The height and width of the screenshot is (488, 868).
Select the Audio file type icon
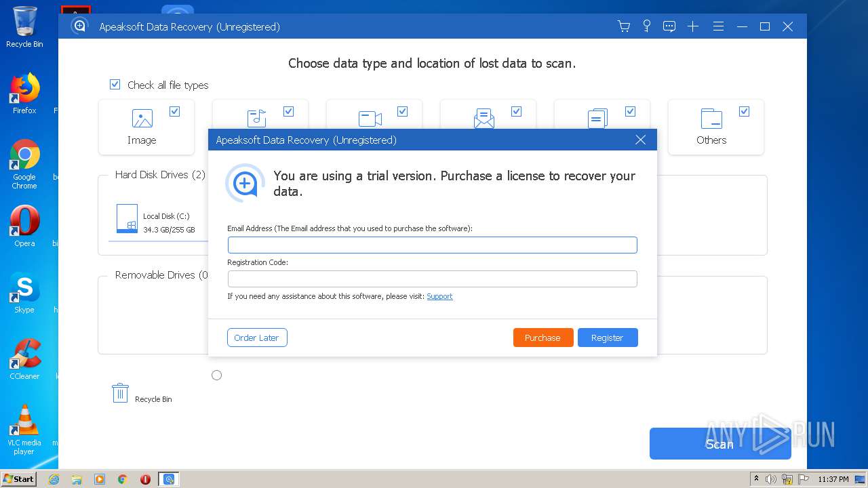(256, 119)
